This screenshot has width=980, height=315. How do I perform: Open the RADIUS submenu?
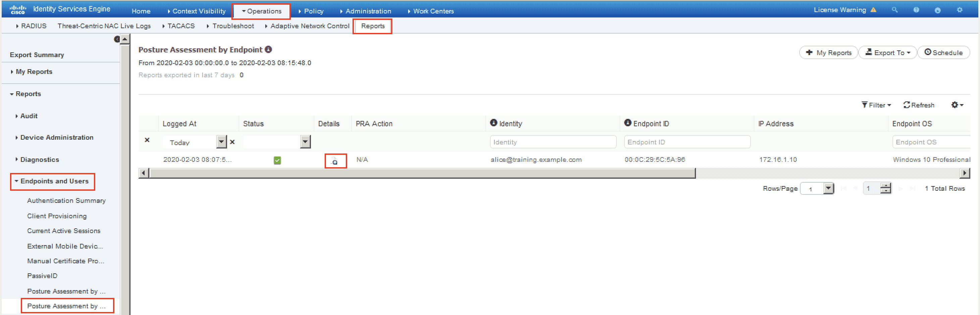[x=31, y=26]
